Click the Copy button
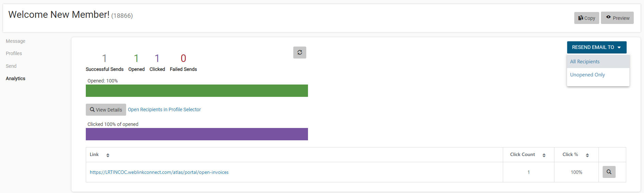The height and width of the screenshot is (193, 644). click(x=587, y=18)
